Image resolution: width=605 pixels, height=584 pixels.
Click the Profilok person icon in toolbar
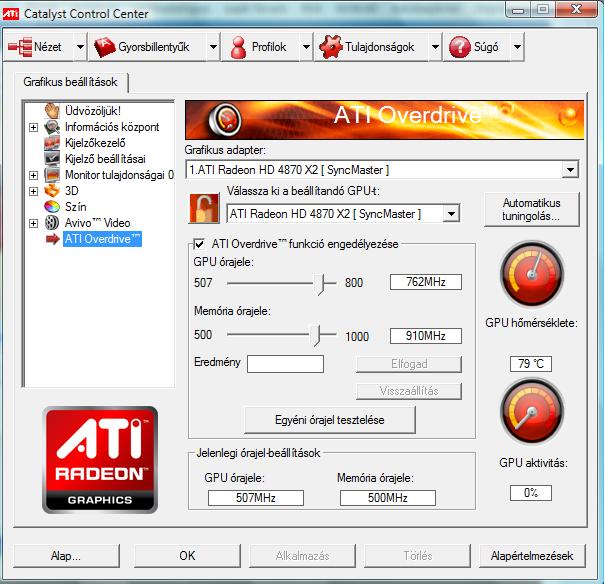(239, 47)
